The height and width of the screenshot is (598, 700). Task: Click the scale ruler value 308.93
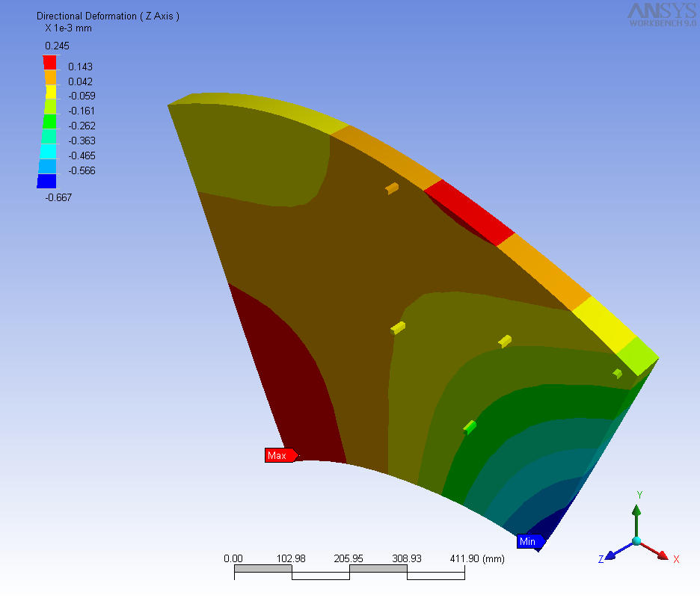407,558
